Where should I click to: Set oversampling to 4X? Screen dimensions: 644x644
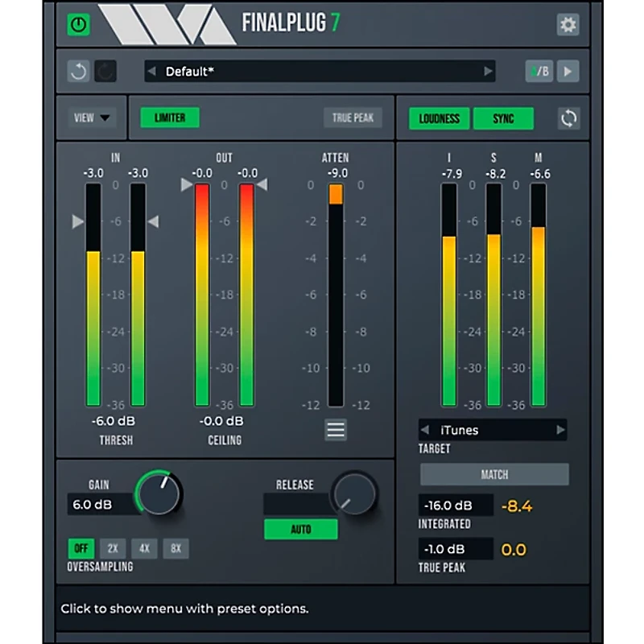pos(144,548)
